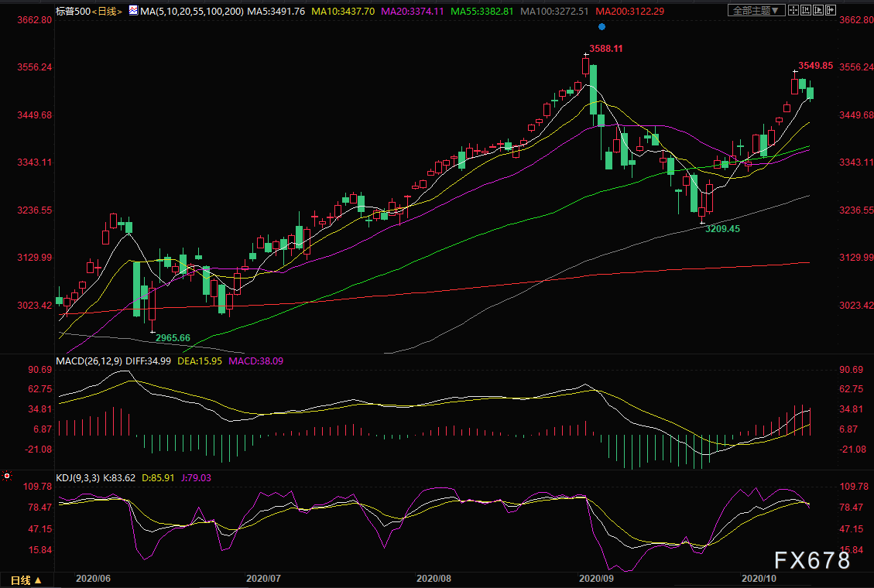The height and width of the screenshot is (588, 874).
Task: Click the red target icon beside KDJ
Action: (x=7, y=476)
